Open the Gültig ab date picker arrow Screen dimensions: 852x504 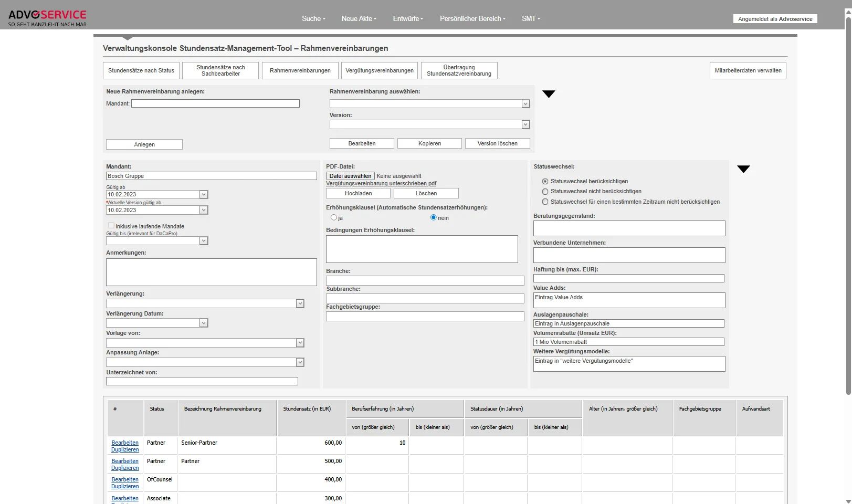(204, 195)
